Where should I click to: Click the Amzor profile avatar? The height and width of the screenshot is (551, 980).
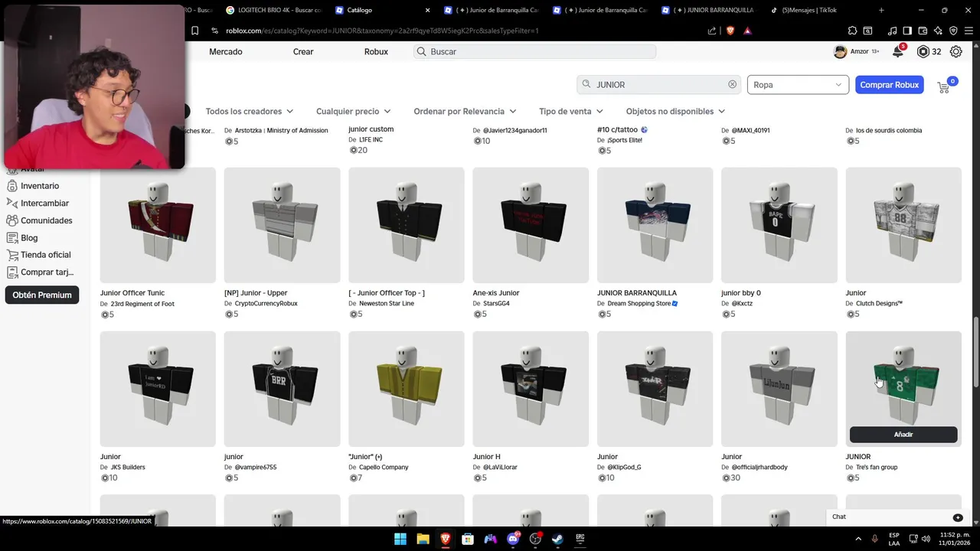[x=840, y=51]
